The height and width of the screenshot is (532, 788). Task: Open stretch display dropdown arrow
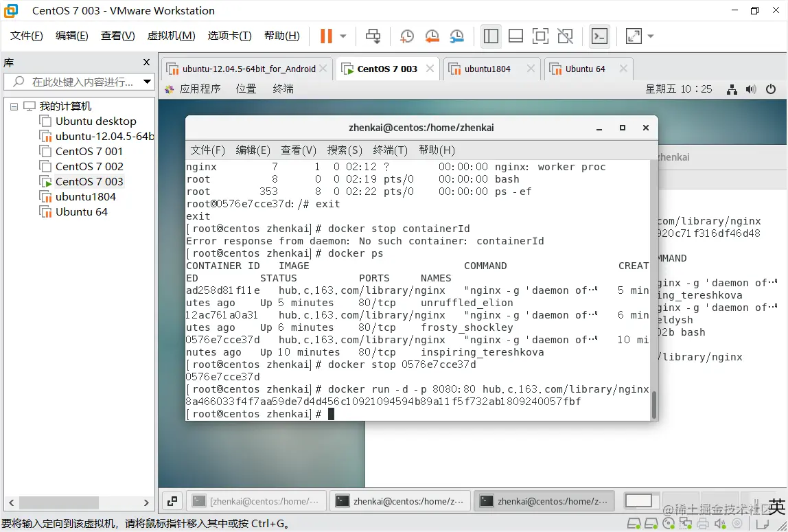click(x=651, y=36)
